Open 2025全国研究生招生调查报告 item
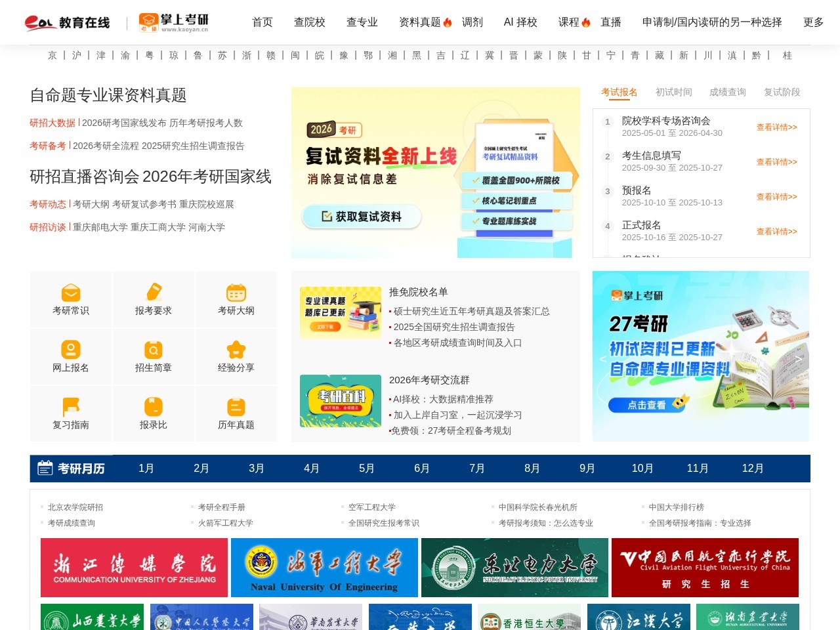The height and width of the screenshot is (630, 840). (454, 327)
